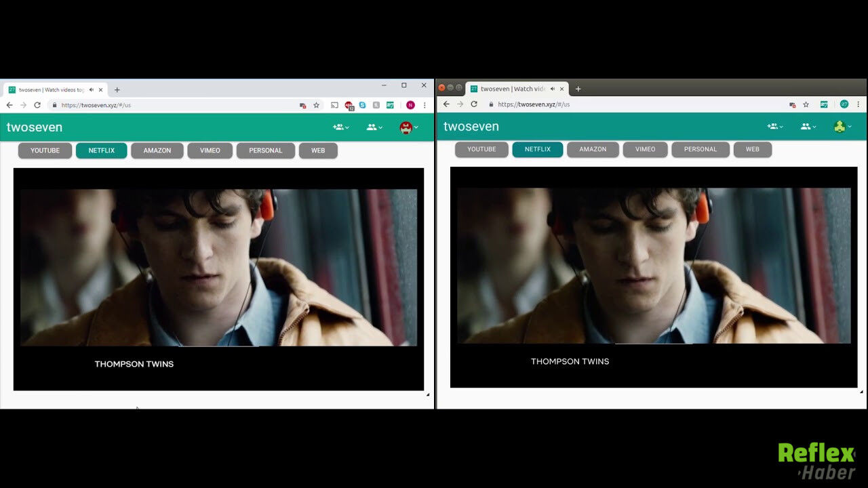
Task: Select the YOUTUBE tab in the right window
Action: click(x=481, y=149)
